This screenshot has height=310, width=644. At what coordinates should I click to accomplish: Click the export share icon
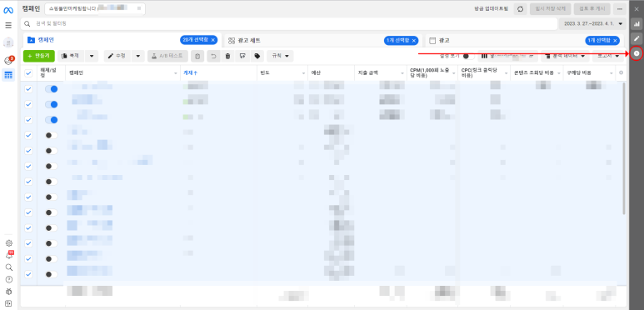(x=242, y=57)
